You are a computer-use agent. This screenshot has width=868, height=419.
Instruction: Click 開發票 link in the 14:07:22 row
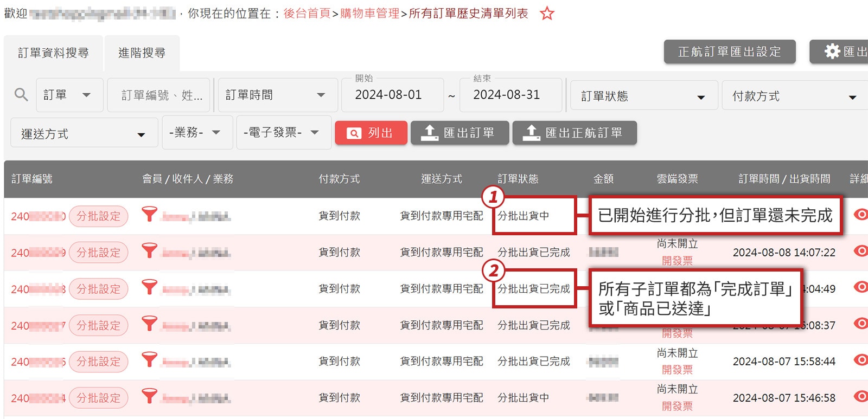pos(677,261)
